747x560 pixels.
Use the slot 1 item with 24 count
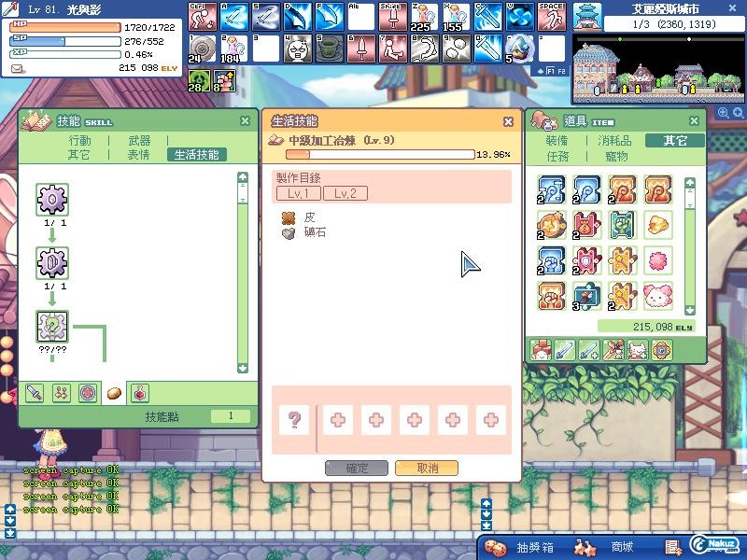point(203,49)
